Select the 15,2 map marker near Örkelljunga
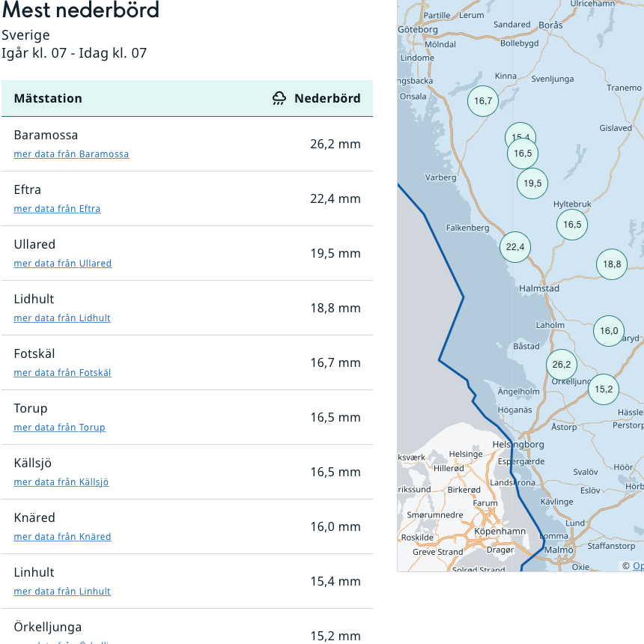Image resolution: width=644 pixels, height=644 pixels. 604,389
